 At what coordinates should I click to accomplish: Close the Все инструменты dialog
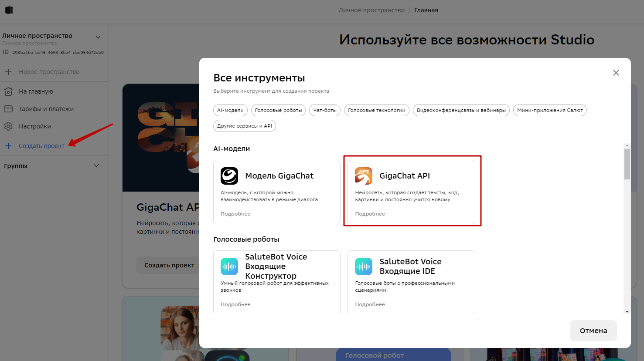[x=616, y=73]
